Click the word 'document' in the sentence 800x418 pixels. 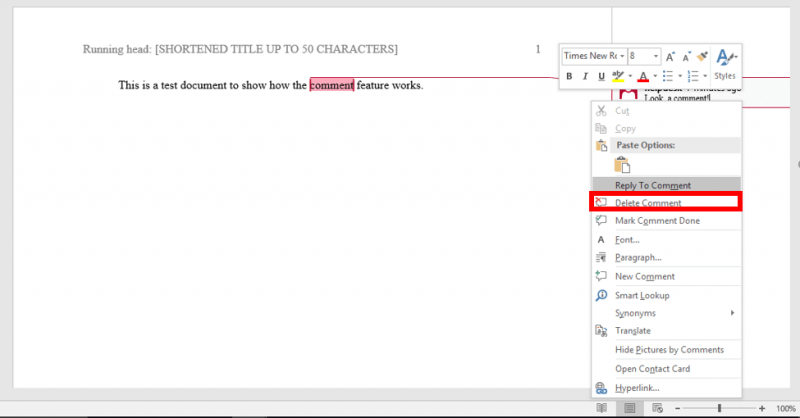204,85
